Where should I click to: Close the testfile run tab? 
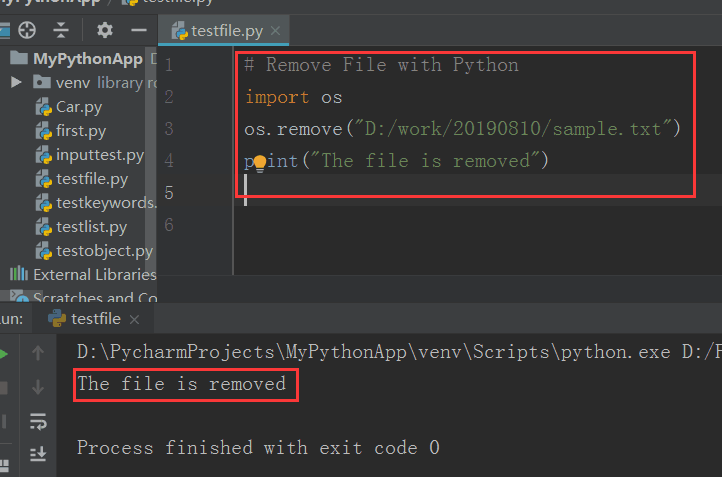pyautogui.click(x=134, y=320)
